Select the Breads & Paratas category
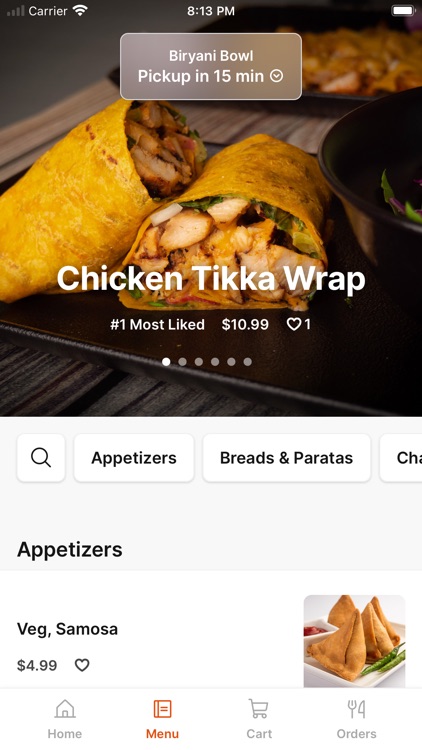 coord(287,458)
